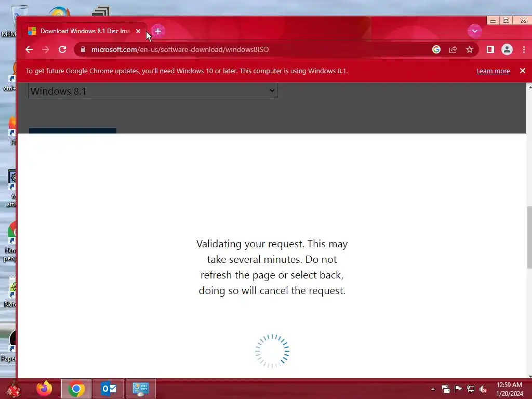Click the forward navigation arrow
Screen dimensions: 532x399
tap(46, 49)
